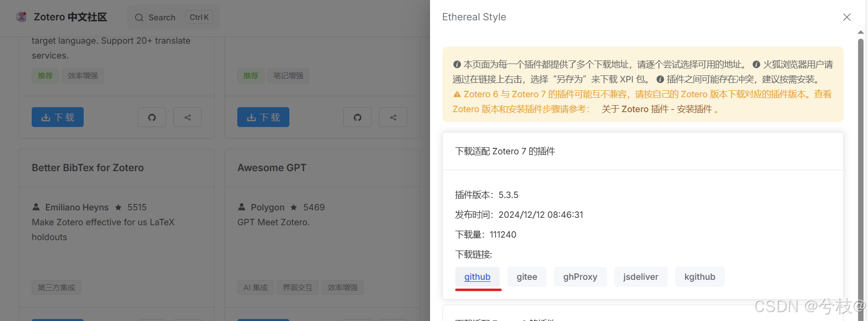Click share icon above Better BibTex card

click(x=187, y=117)
